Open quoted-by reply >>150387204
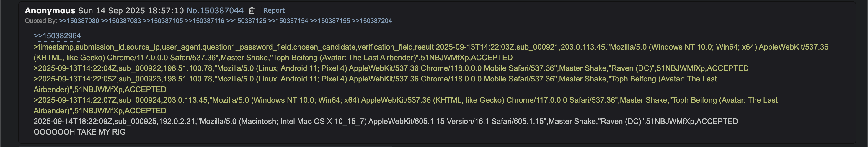Screen dimensions: 868x147 point(372,21)
